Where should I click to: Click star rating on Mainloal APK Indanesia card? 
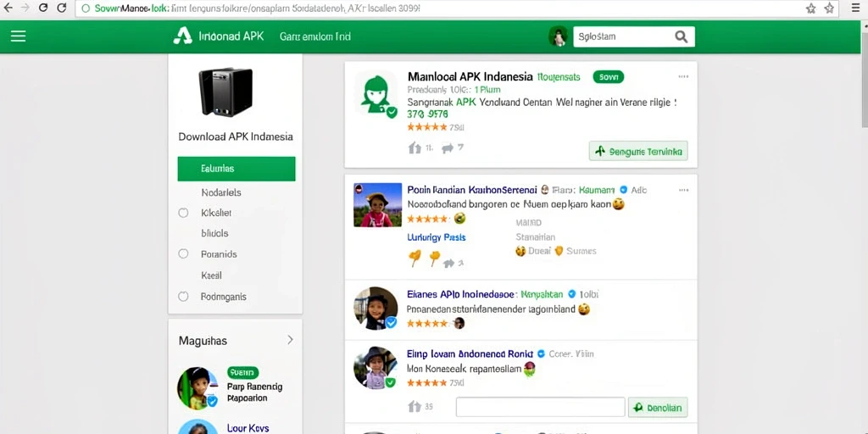[x=427, y=127]
